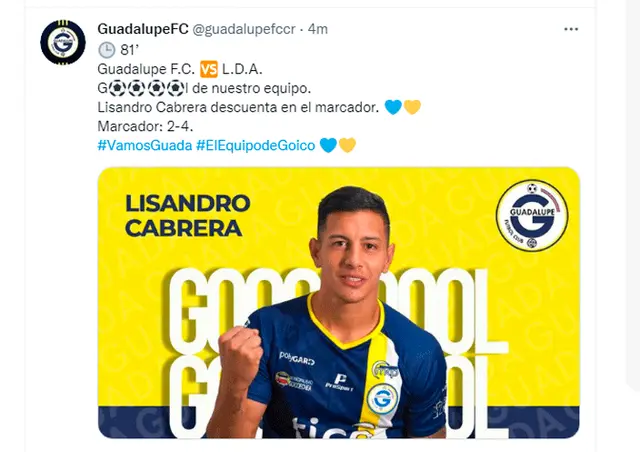The width and height of the screenshot is (640, 452).
Task: Click the clock emoji beside 81'
Action: coord(107,50)
